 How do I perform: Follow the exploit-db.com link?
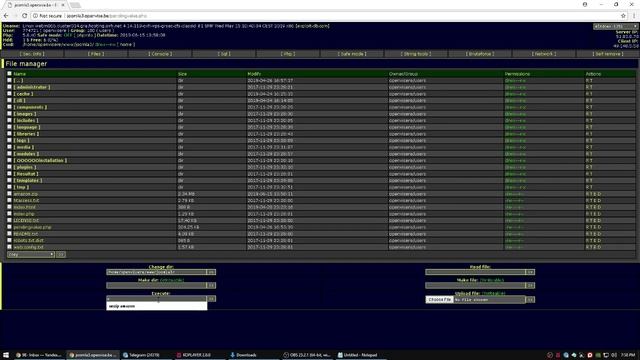click(312, 26)
